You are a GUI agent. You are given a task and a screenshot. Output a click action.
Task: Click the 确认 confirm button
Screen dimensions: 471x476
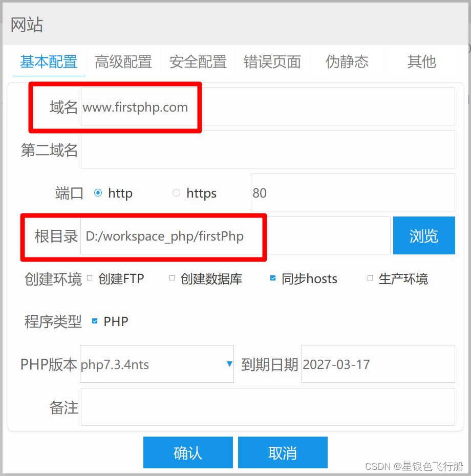point(188,452)
